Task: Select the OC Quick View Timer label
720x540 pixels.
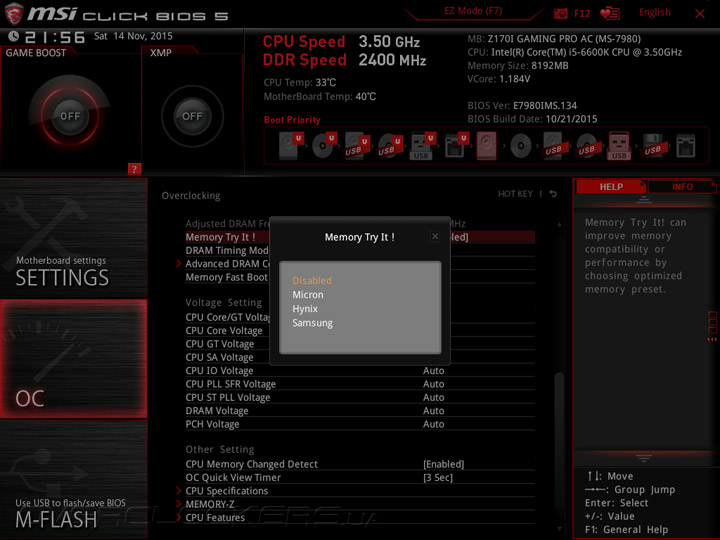Action: click(x=233, y=478)
